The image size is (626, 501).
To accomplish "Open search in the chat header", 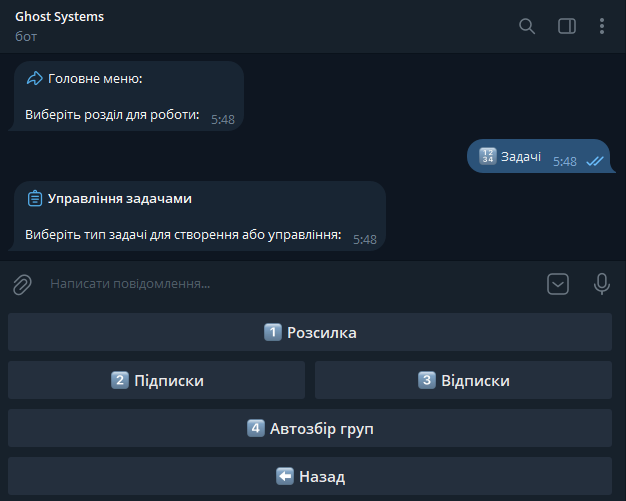I will coord(527,26).
